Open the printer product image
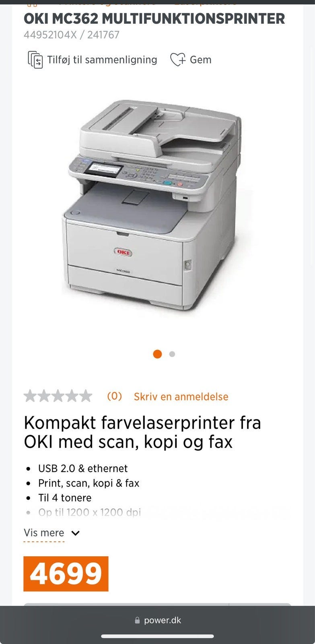The width and height of the screenshot is (315, 644). pyautogui.click(x=153, y=205)
